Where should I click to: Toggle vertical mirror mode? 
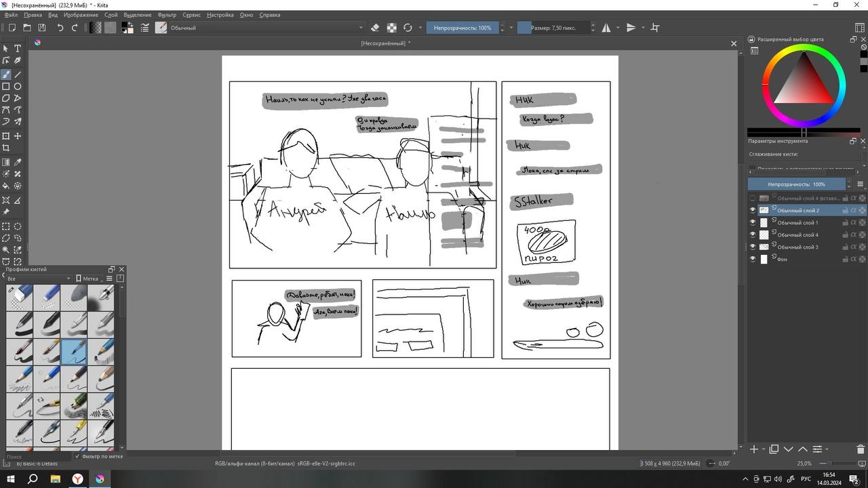[631, 28]
